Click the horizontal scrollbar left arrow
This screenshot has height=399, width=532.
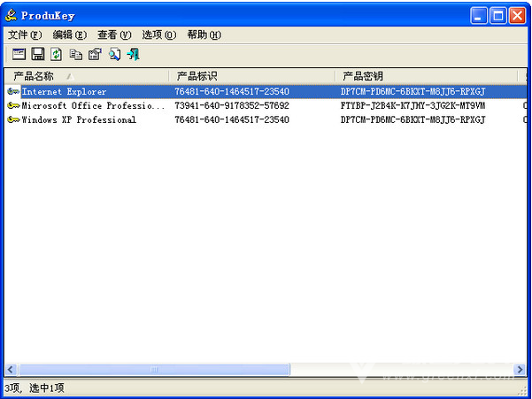pyautogui.click(x=11, y=369)
